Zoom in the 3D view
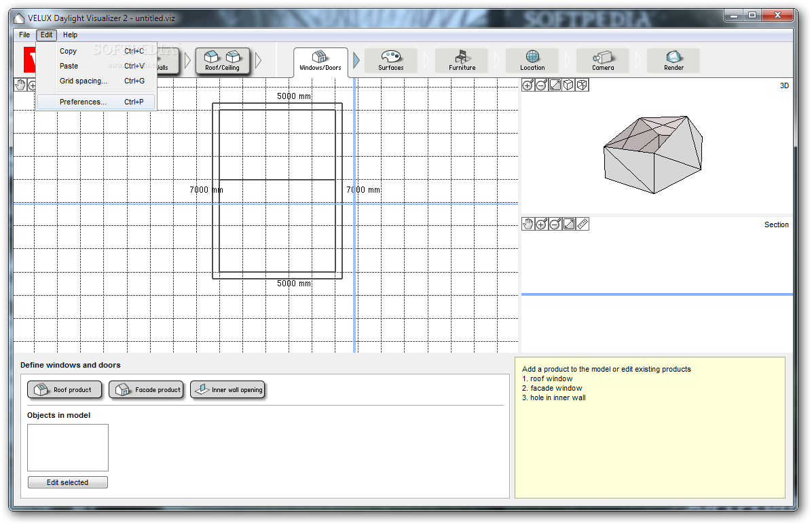 [x=528, y=85]
